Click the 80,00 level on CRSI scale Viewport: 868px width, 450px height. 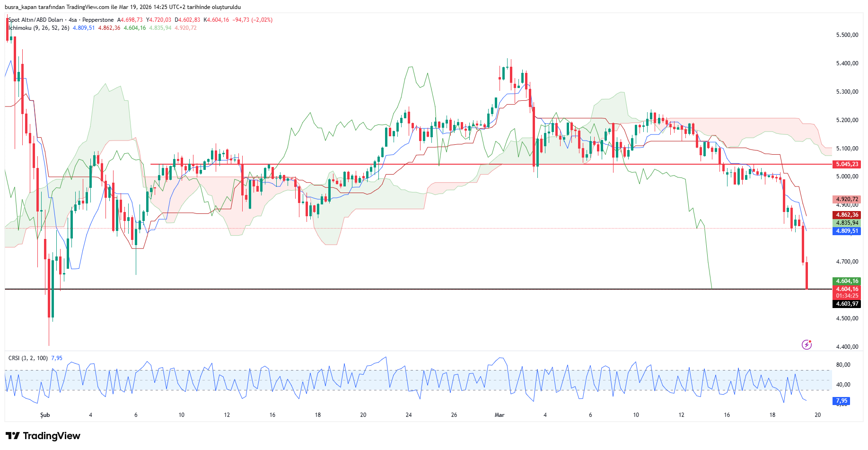843,365
